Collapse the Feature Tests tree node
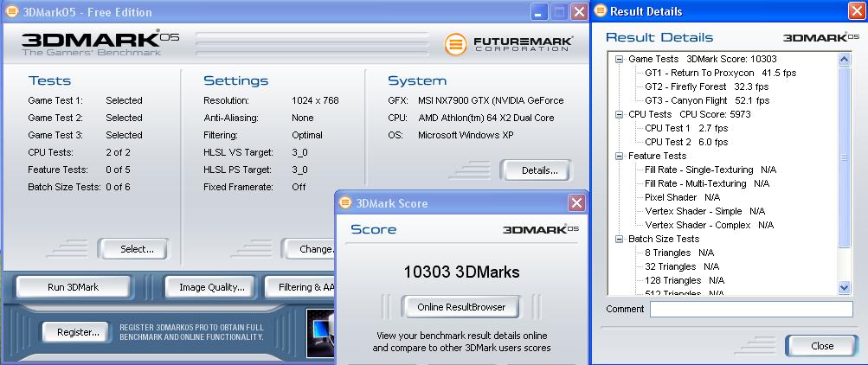The height and width of the screenshot is (365, 868). tap(620, 156)
